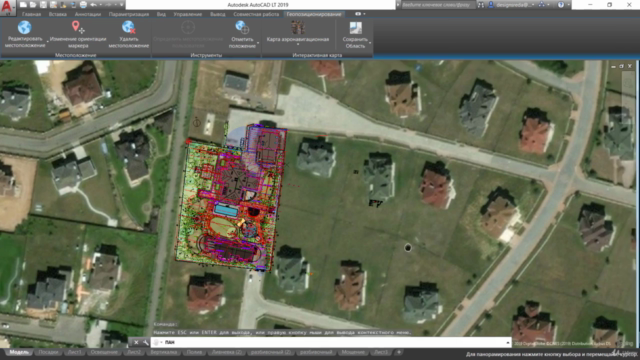Switch to Лист2 layout tab

(134, 352)
